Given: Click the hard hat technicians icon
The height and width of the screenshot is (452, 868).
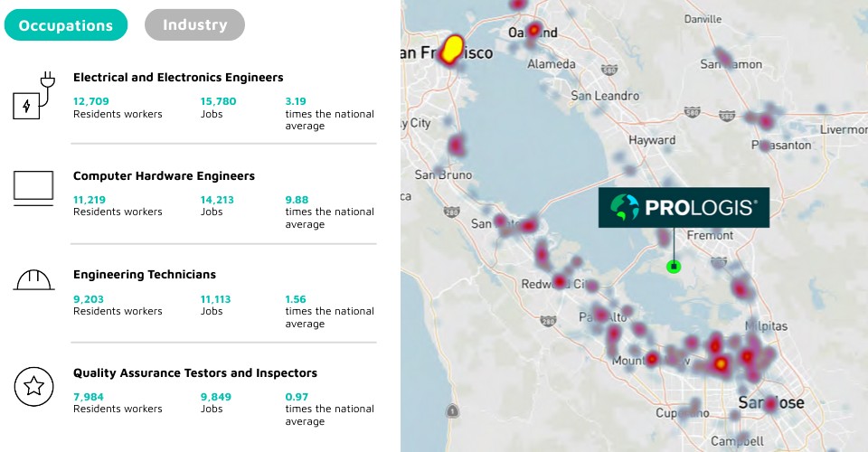Looking at the screenshot, I should [x=33, y=280].
